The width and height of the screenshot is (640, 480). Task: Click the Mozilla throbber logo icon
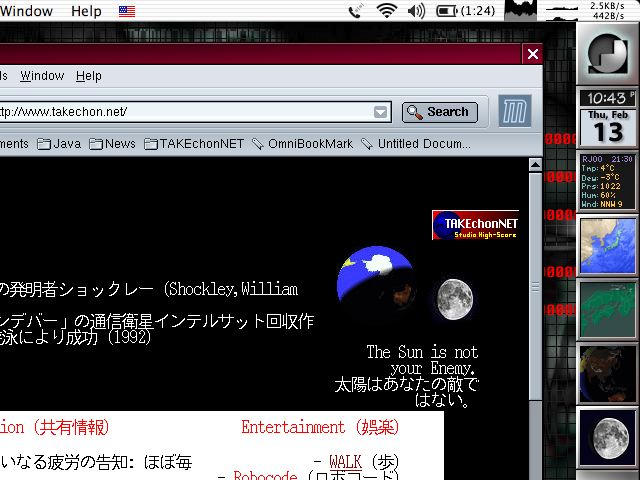click(x=515, y=112)
